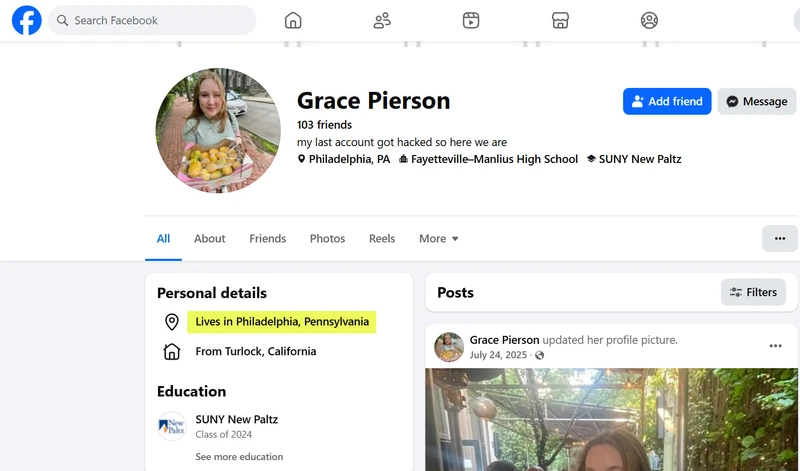This screenshot has height=471, width=800.
Task: Click the Facebook logo icon
Action: tap(27, 20)
